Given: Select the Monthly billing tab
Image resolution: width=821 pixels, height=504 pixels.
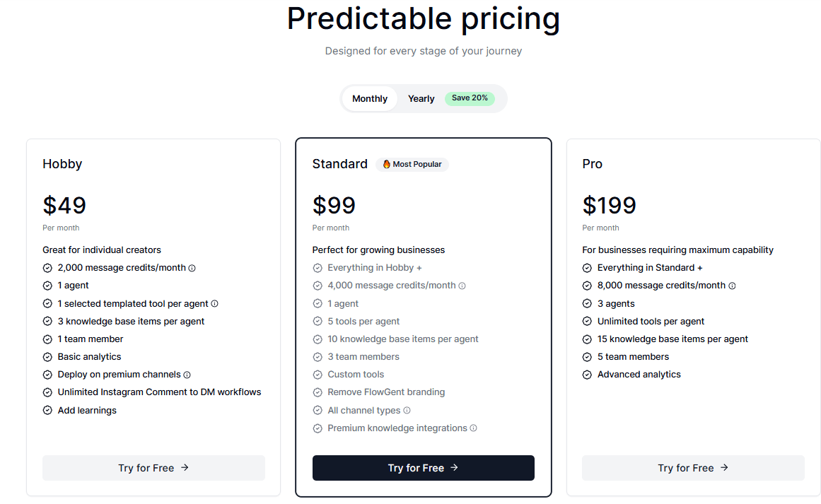Looking at the screenshot, I should tap(369, 98).
